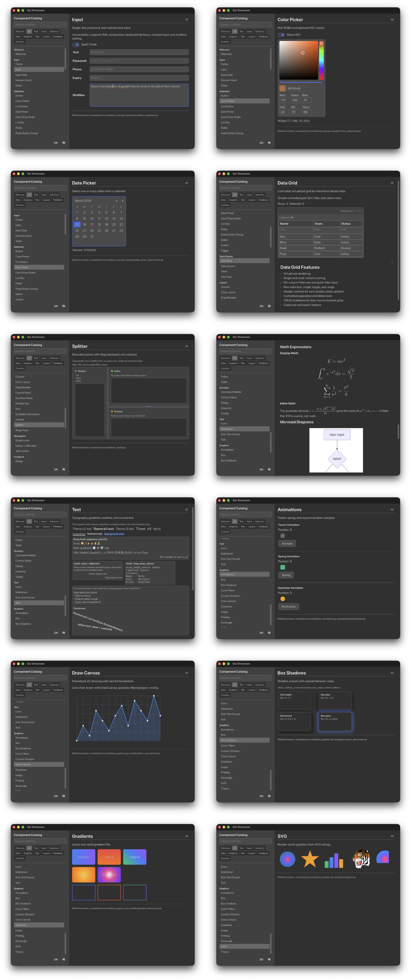Click the Valid? node in the Mermaid diagram
Screen dimensions: 411x980
337,459
